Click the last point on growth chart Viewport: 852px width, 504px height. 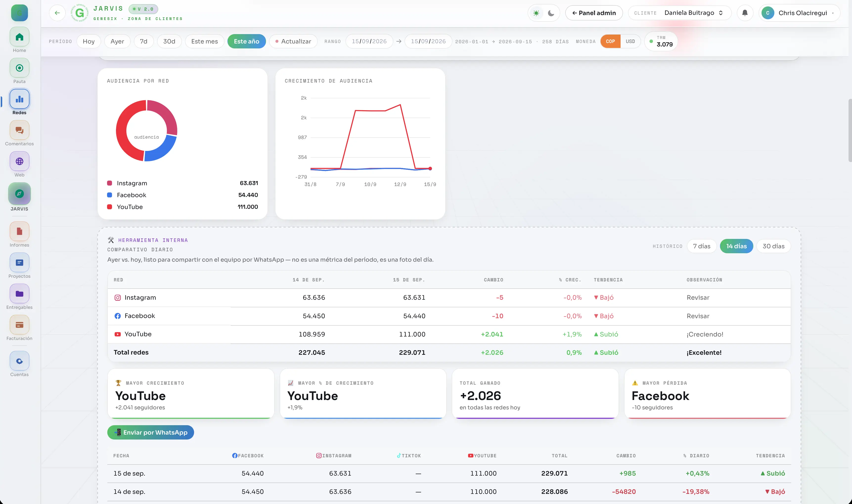coord(430,169)
